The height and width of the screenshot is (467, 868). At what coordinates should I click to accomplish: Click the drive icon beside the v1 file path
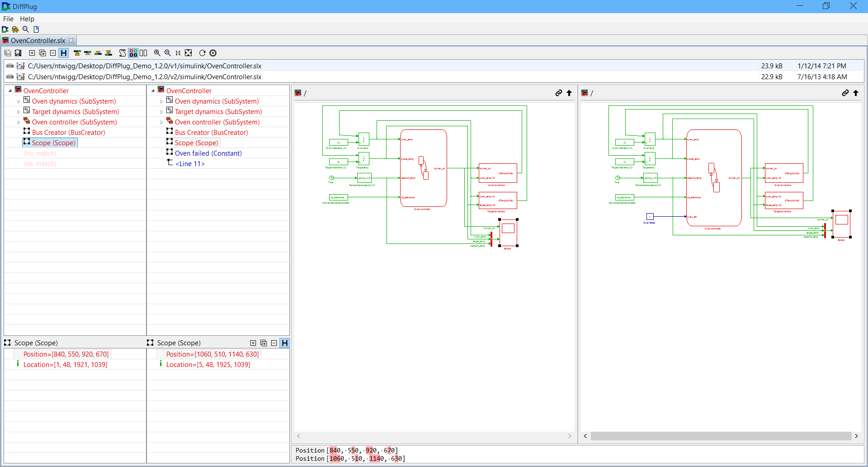point(9,66)
